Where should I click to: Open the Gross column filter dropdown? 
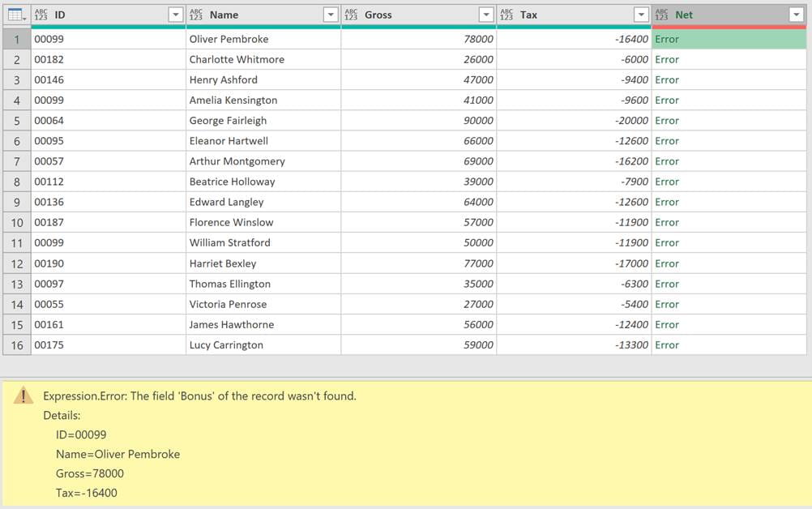click(x=486, y=15)
